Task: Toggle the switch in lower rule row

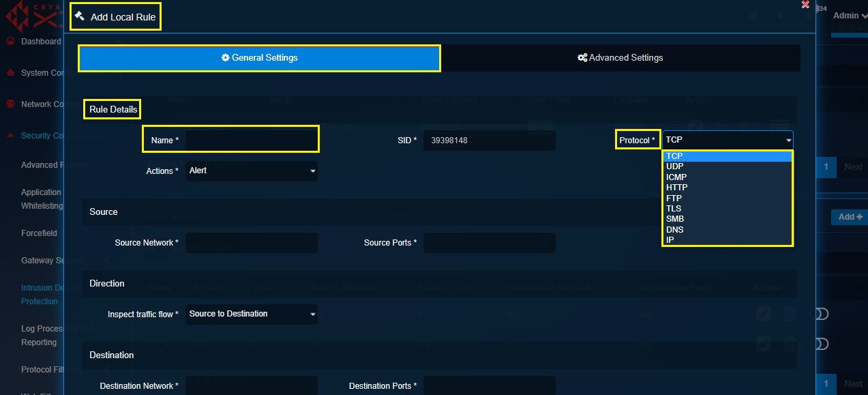Action: tap(821, 344)
